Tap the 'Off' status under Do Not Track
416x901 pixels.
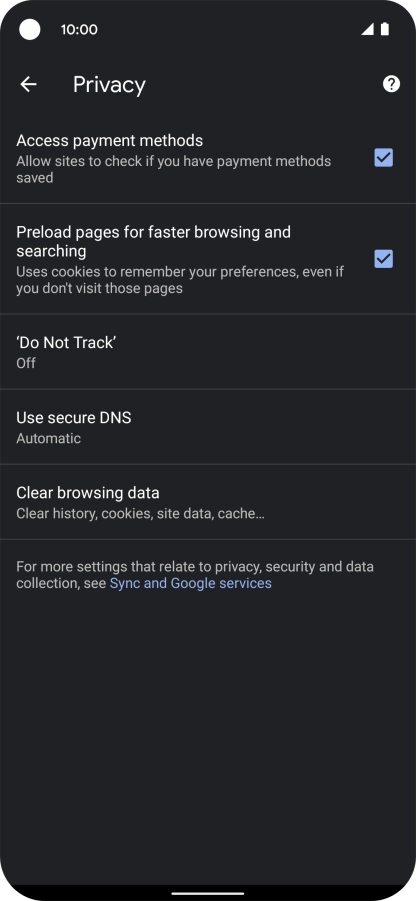(26, 363)
